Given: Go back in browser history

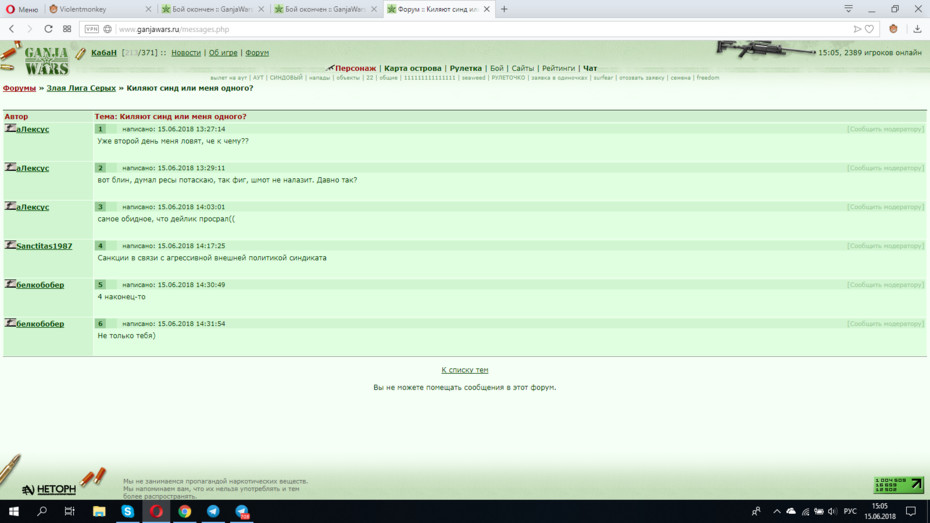Looking at the screenshot, I should click(11, 29).
